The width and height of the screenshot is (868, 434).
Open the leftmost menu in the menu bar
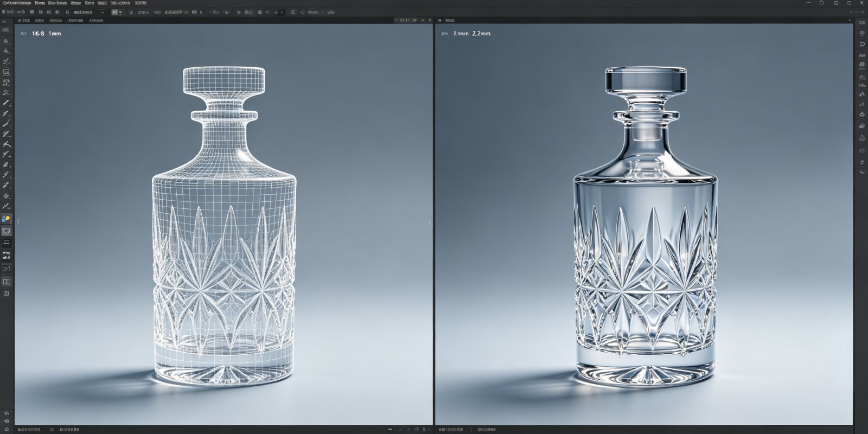click(16, 3)
